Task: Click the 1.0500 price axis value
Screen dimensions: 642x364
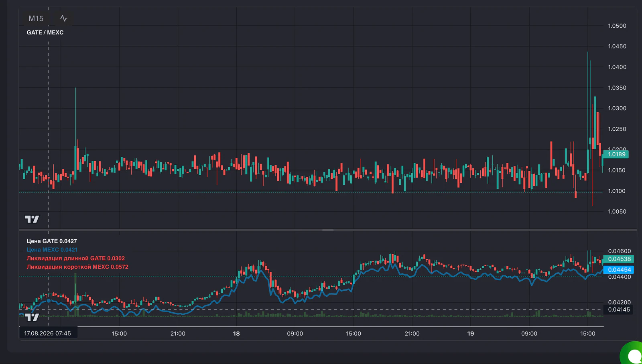Action: click(617, 26)
